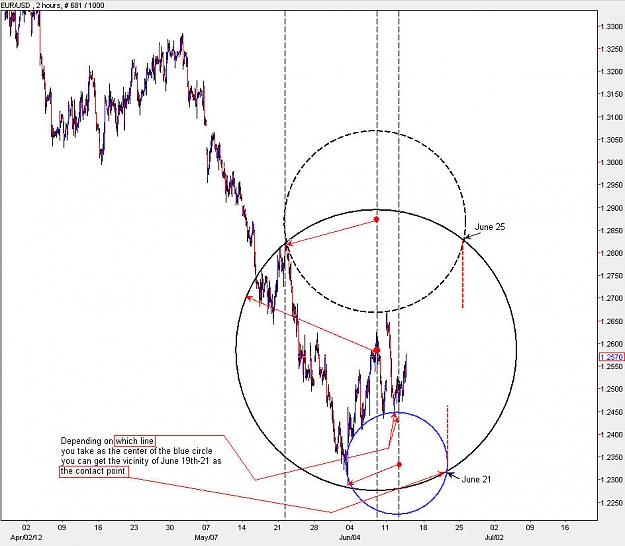Viewport: 625px width, 546px height.
Task: Select the 1.3250 price axis label
Action: [x=612, y=49]
